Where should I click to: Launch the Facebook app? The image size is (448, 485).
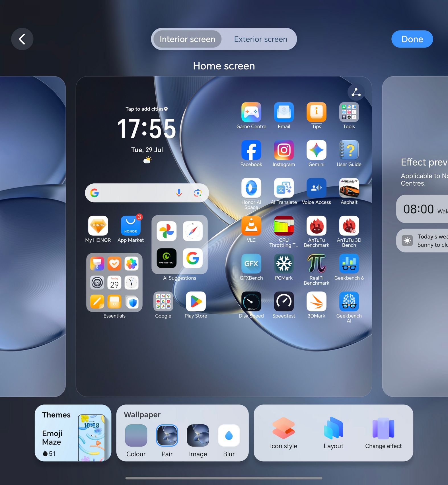click(x=251, y=150)
